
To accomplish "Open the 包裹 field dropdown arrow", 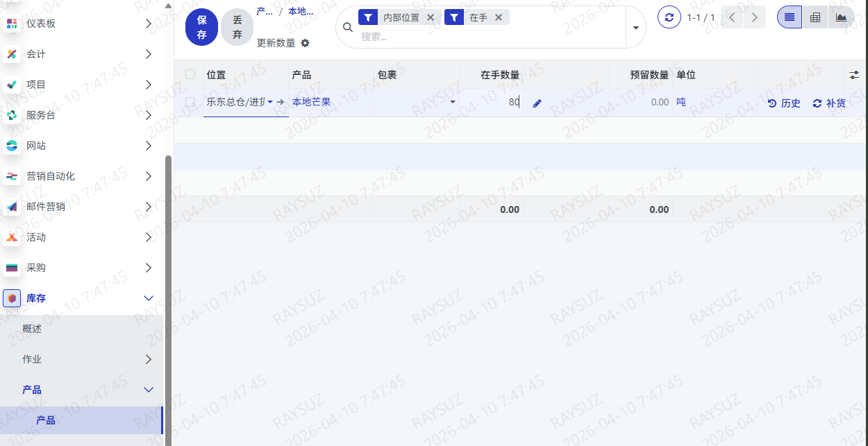I will tap(453, 102).
